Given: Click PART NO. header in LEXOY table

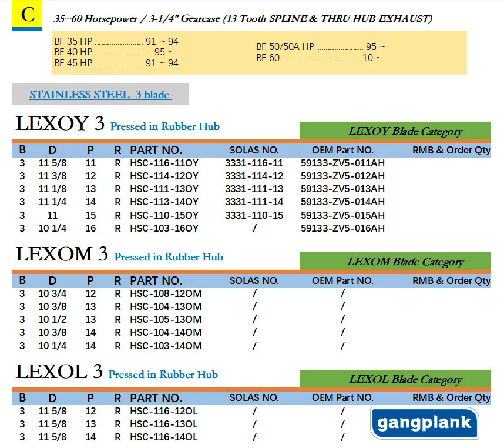Looking at the screenshot, I should [x=156, y=150].
